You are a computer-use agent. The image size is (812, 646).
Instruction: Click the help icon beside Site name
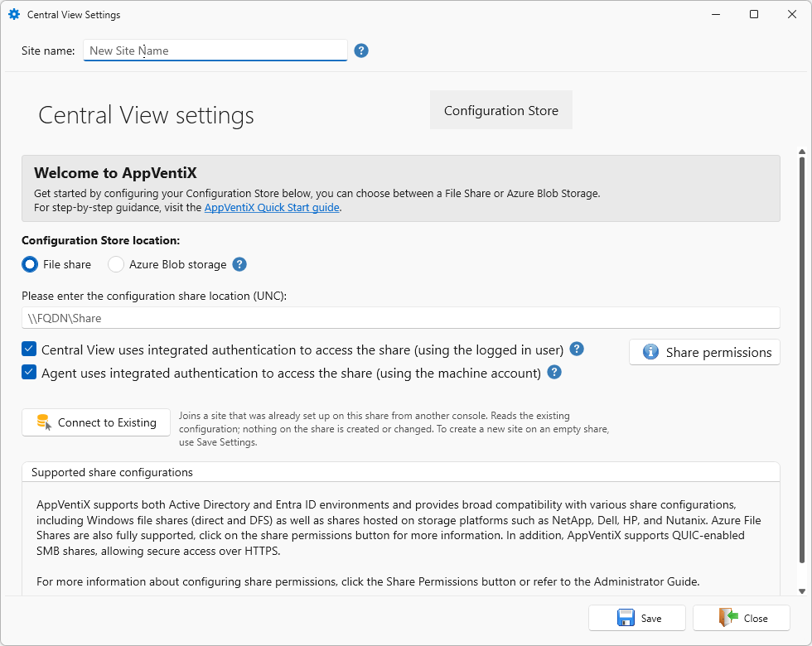361,51
